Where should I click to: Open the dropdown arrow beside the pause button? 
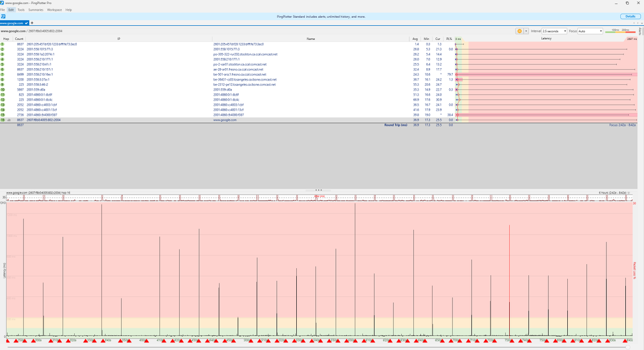pyautogui.click(x=526, y=31)
